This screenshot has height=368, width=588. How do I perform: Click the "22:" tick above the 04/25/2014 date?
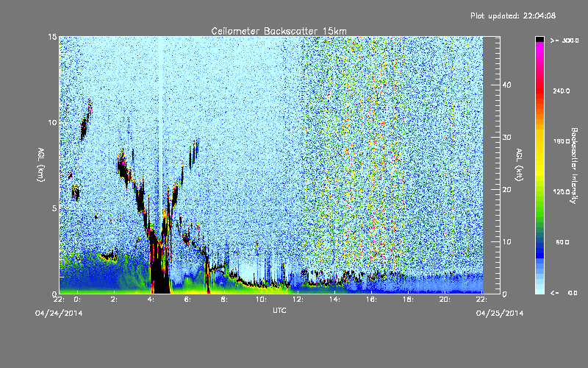point(481,300)
